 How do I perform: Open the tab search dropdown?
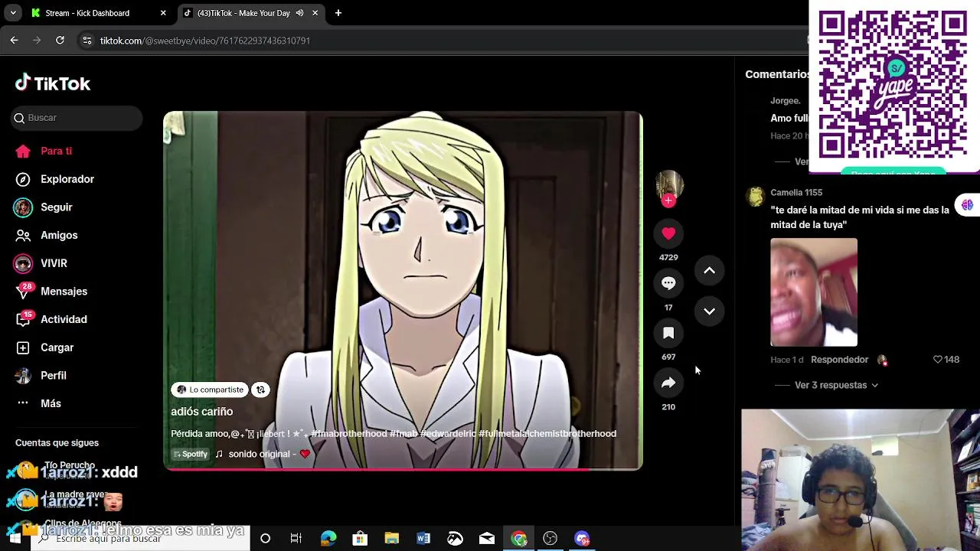click(x=13, y=13)
